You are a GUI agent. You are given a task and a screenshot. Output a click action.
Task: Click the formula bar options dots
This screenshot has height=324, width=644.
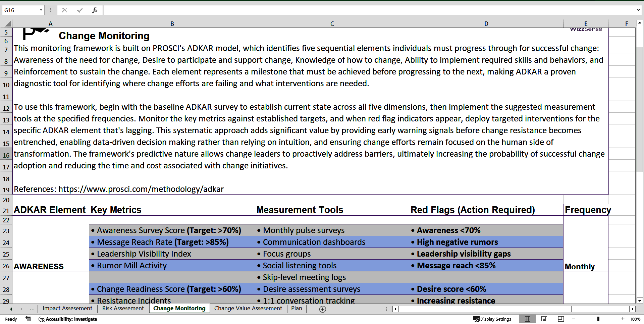click(51, 10)
